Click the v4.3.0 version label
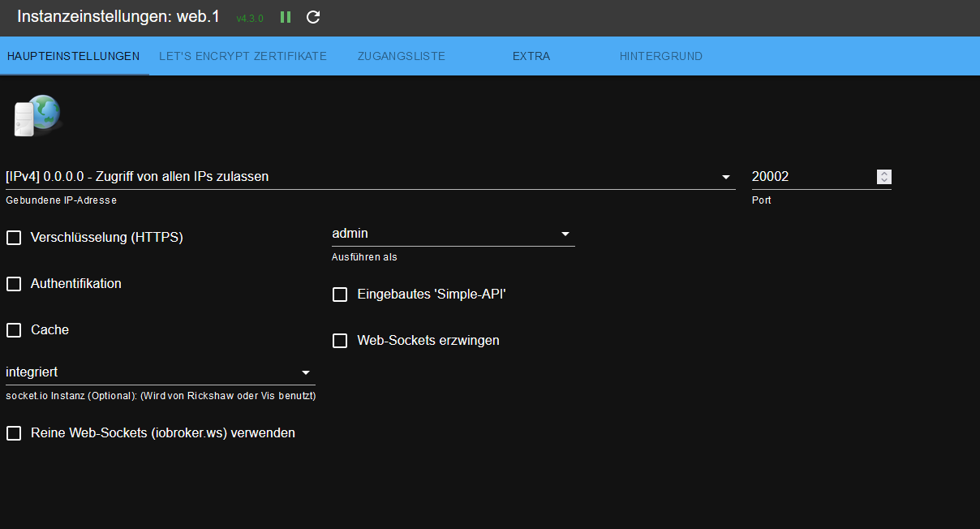 pos(250,18)
